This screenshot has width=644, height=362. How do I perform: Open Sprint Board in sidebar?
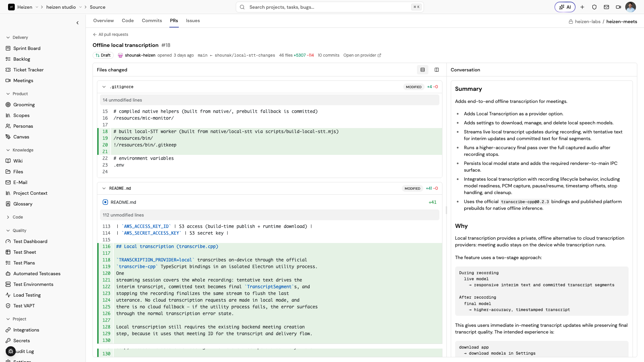coord(27,48)
